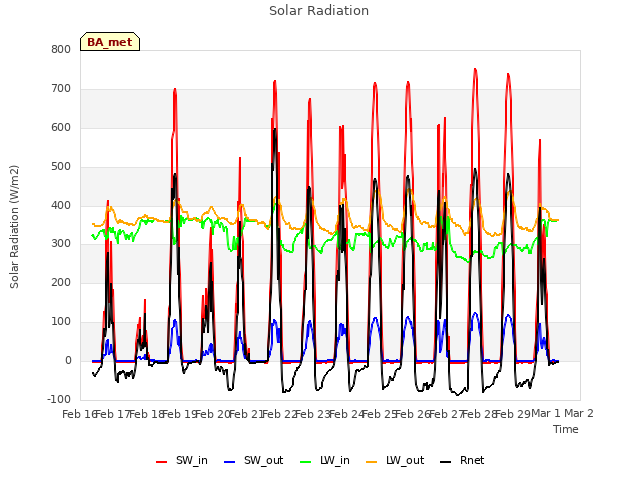
Task: Click the 100 y-axis tick label
Action: [x=61, y=322]
